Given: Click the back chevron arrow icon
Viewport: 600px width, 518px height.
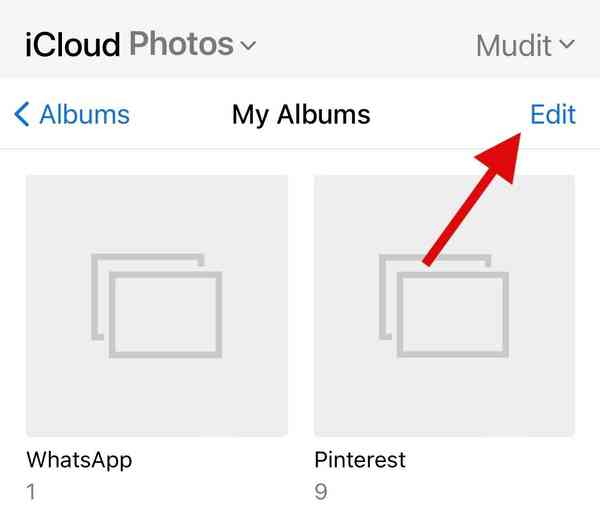Looking at the screenshot, I should click(x=22, y=115).
